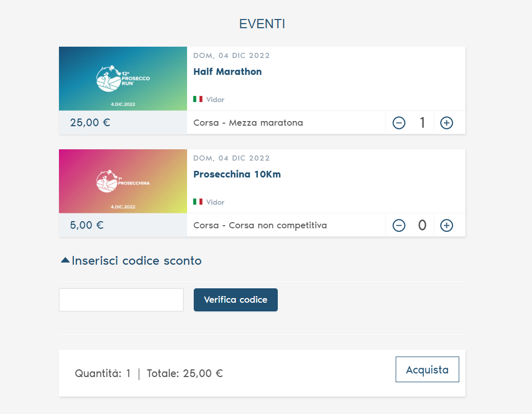The width and height of the screenshot is (532, 414).
Task: Click the Italian flag beside Half Marathon's Vidor
Action: pos(198,99)
